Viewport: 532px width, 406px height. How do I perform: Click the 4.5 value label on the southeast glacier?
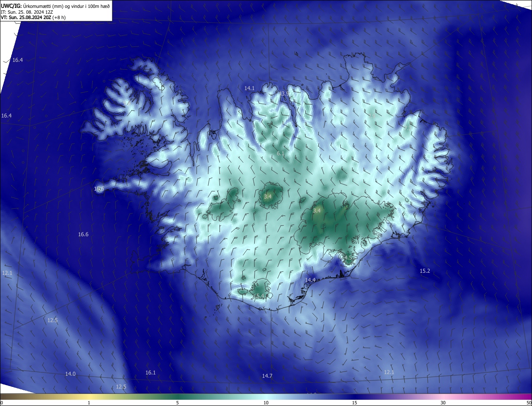click(x=348, y=258)
